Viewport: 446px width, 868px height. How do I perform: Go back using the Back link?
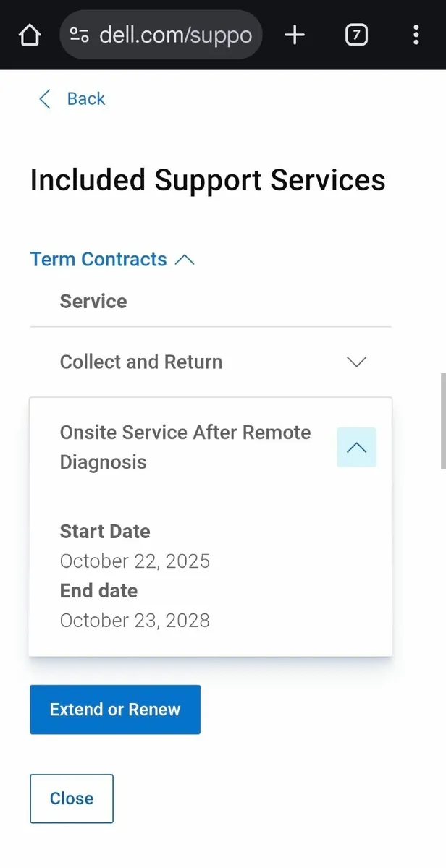[85, 99]
